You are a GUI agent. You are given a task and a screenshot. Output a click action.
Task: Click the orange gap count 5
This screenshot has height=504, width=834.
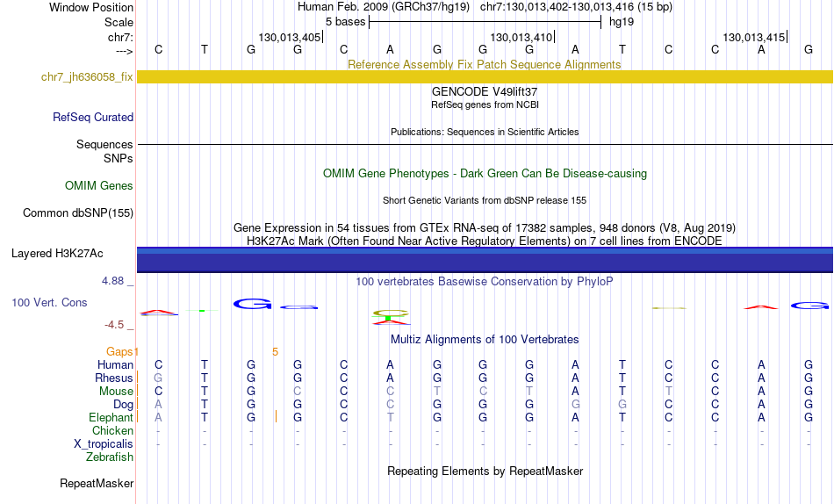(275, 352)
